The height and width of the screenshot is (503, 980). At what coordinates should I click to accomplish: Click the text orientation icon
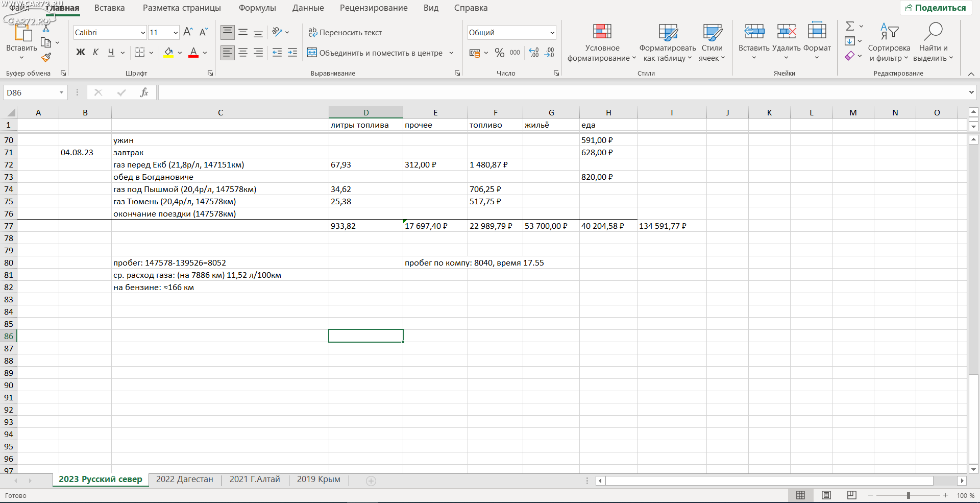pyautogui.click(x=277, y=32)
